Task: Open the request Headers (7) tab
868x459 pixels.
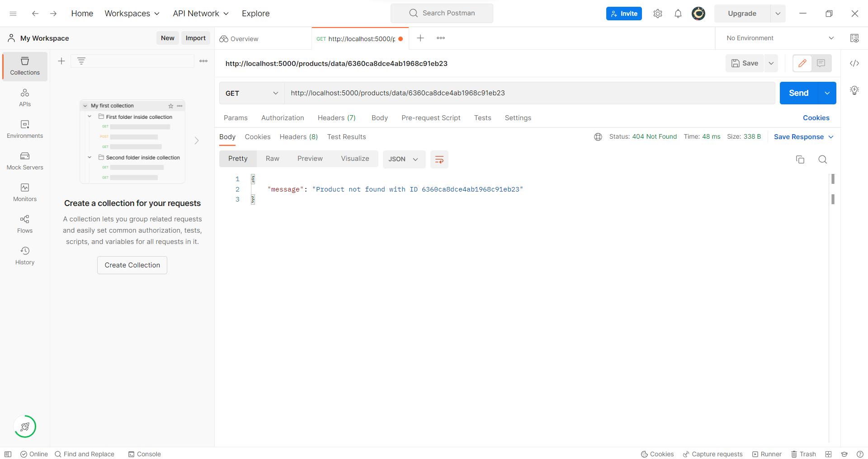Action: [336, 118]
